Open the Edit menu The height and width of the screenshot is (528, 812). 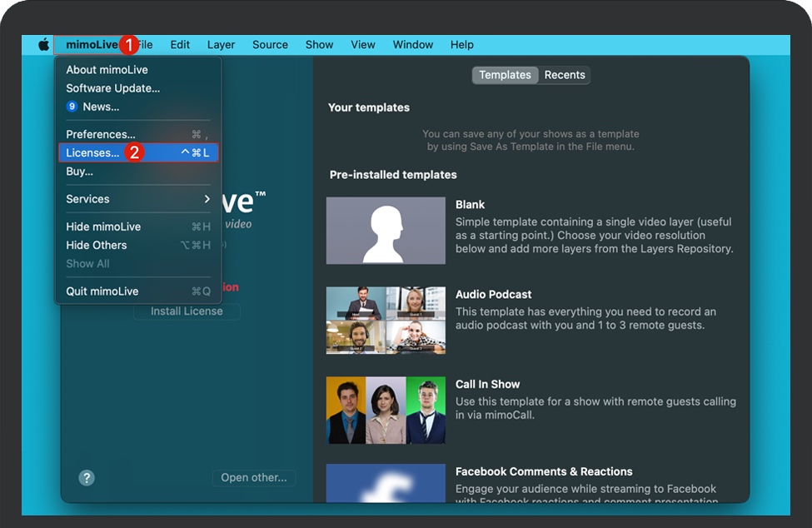[x=180, y=45]
